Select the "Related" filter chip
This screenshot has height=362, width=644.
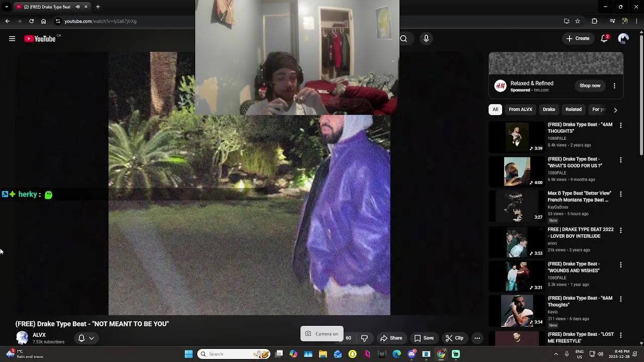click(x=574, y=110)
